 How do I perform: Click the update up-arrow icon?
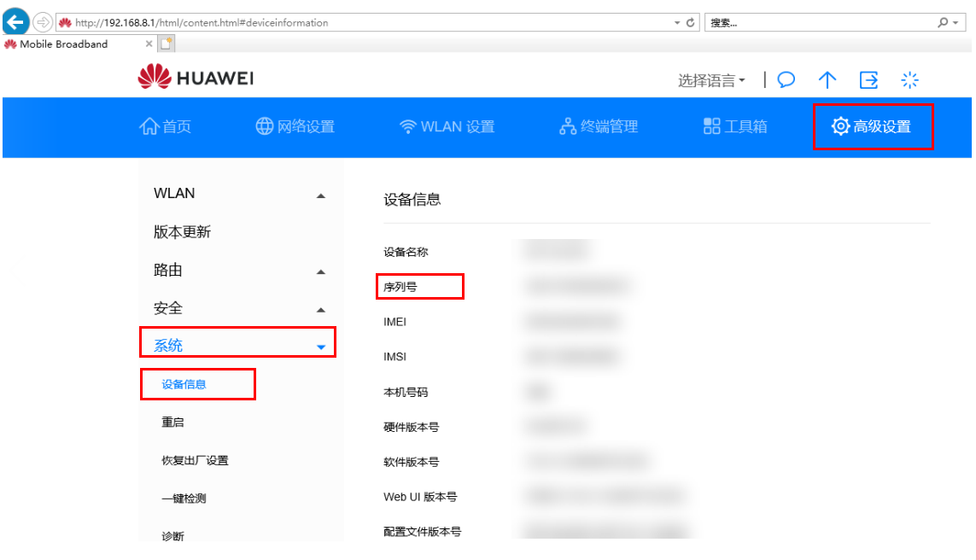827,80
